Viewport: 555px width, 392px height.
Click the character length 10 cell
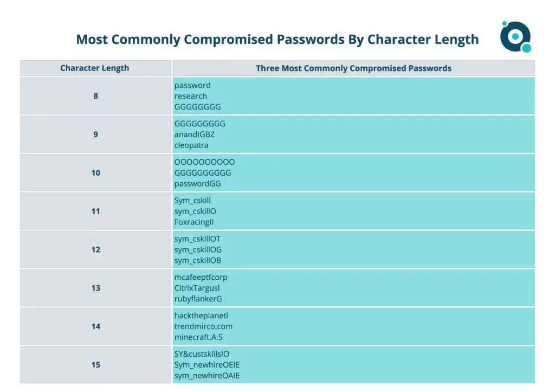(x=95, y=173)
